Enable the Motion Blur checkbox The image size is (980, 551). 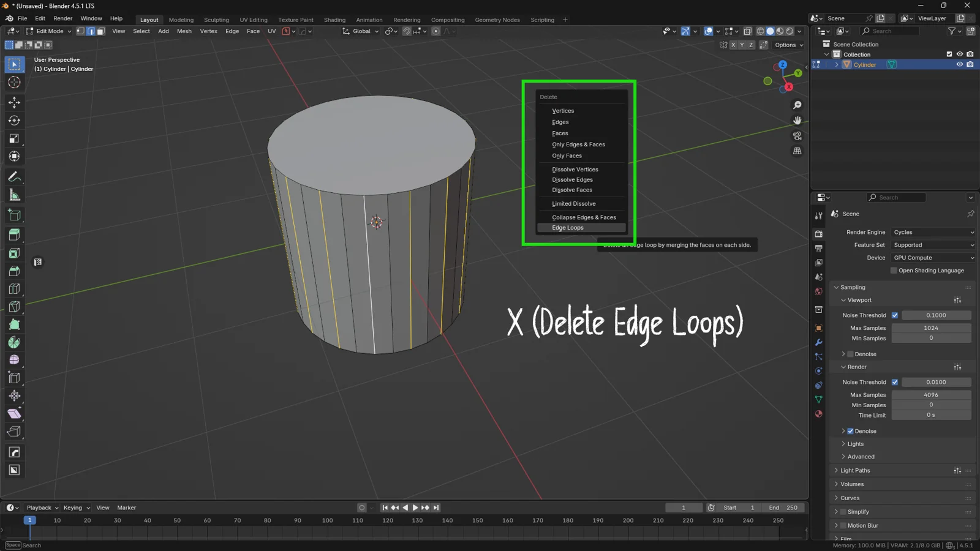843,525
